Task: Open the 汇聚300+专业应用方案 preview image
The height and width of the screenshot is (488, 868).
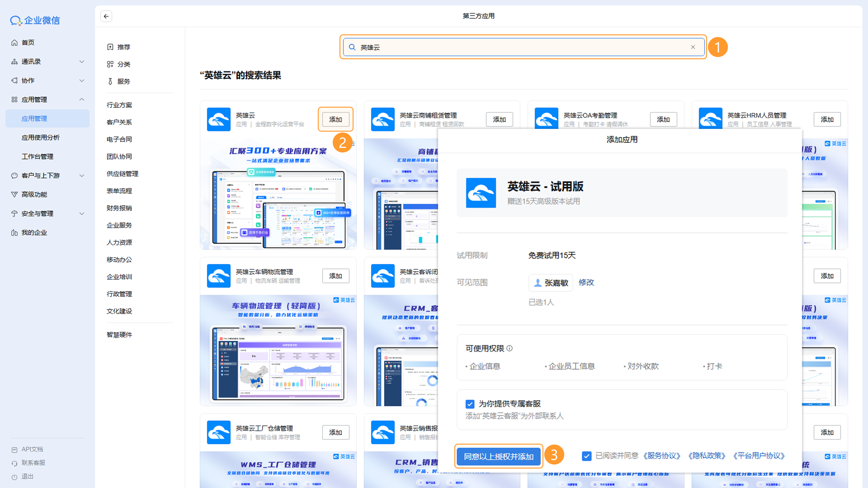Action: tap(278, 194)
